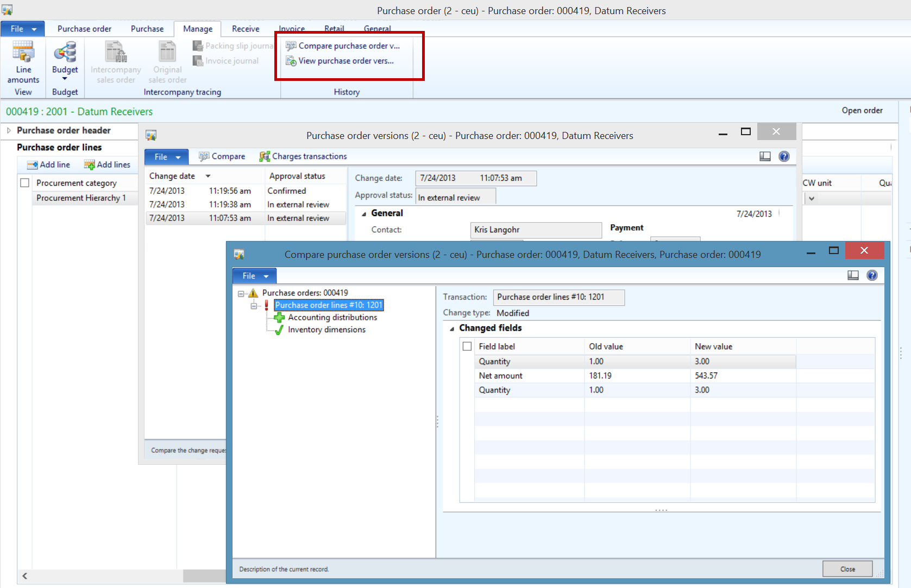Open the File menu in compare window
911x588 pixels.
tap(254, 276)
